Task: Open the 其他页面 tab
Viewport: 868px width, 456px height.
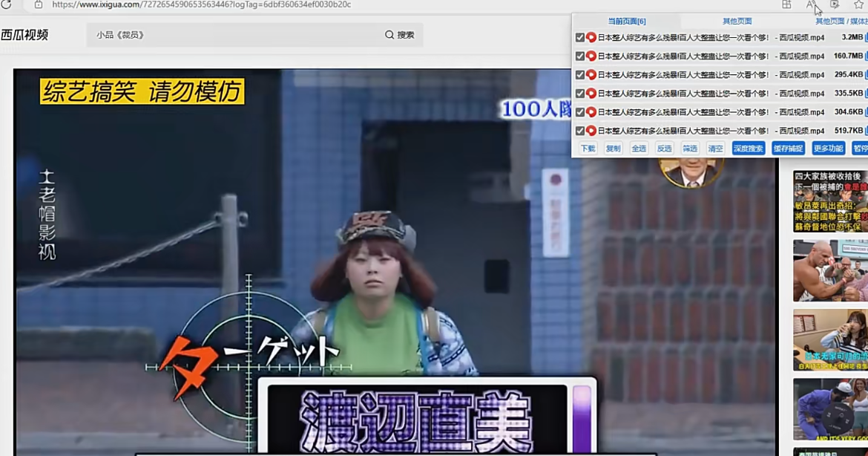Action: (x=737, y=22)
